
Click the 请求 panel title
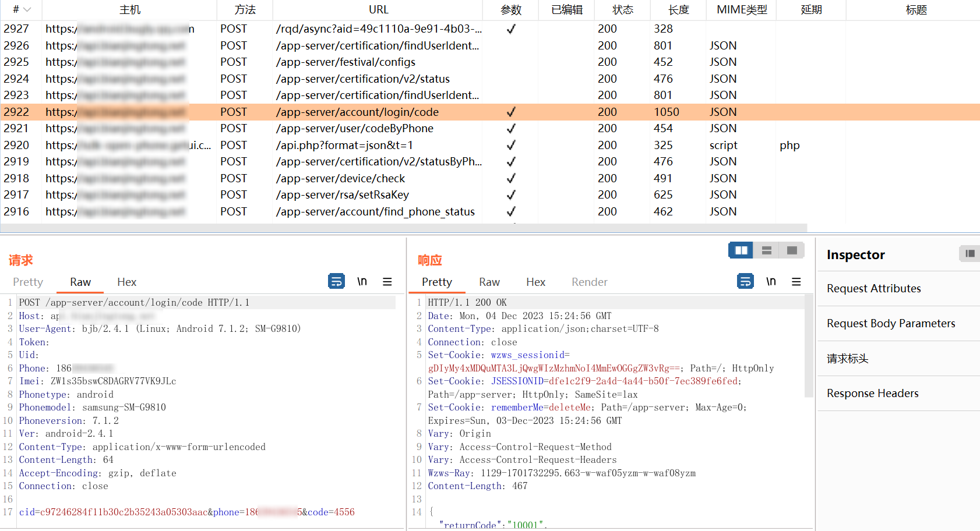point(21,260)
